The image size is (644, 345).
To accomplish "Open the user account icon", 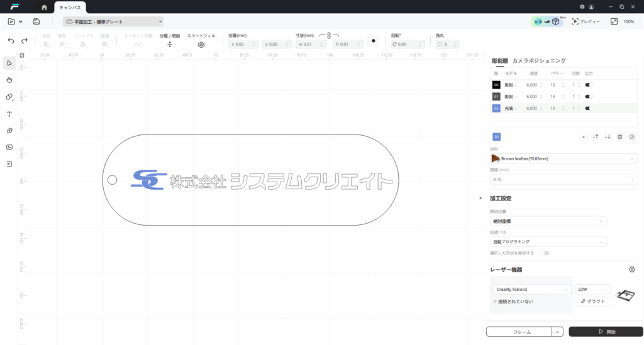I will pyautogui.click(x=591, y=6).
